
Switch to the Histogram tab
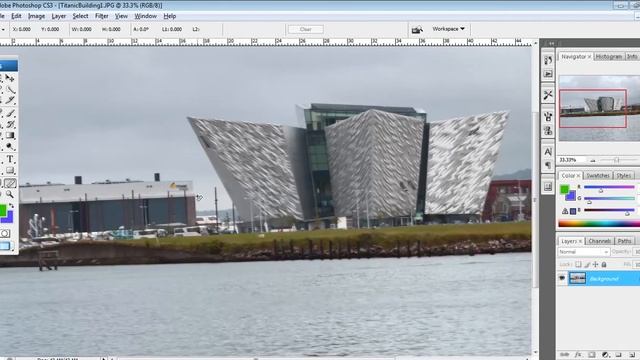tap(609, 57)
